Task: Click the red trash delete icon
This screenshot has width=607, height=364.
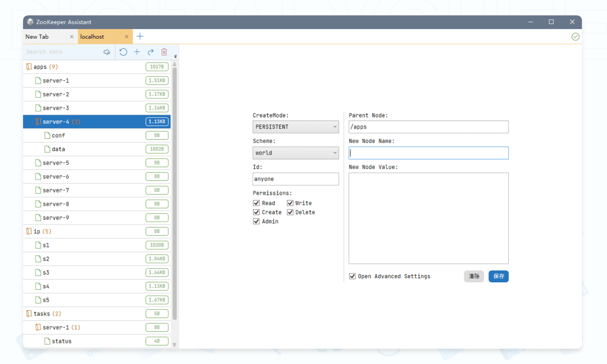Action: coord(164,52)
